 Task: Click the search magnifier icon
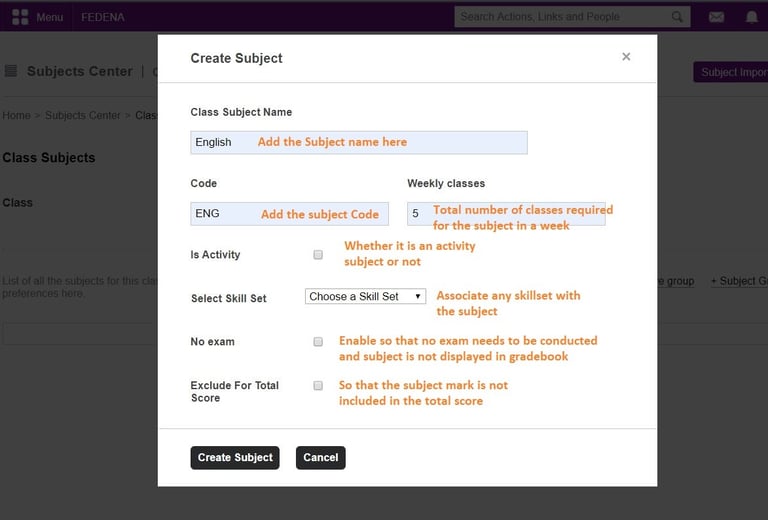click(x=678, y=17)
